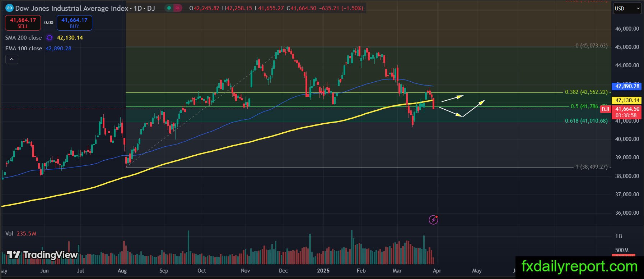644x279 pixels.
Task: Click the Feb label on time axis
Action: (361, 271)
